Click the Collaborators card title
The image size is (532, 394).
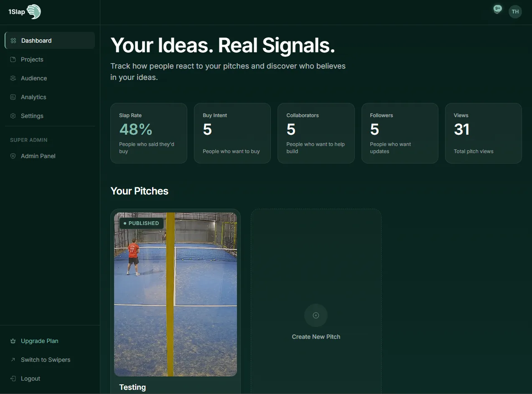pyautogui.click(x=303, y=115)
